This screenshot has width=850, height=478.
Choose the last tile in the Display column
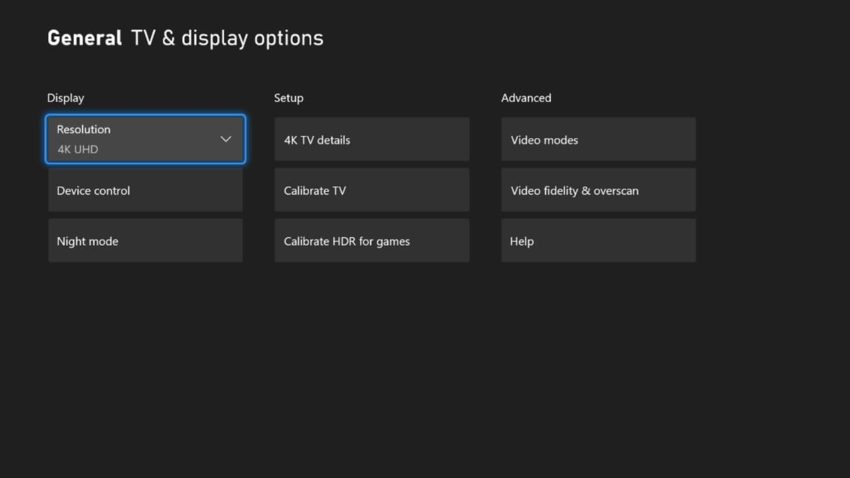click(145, 241)
